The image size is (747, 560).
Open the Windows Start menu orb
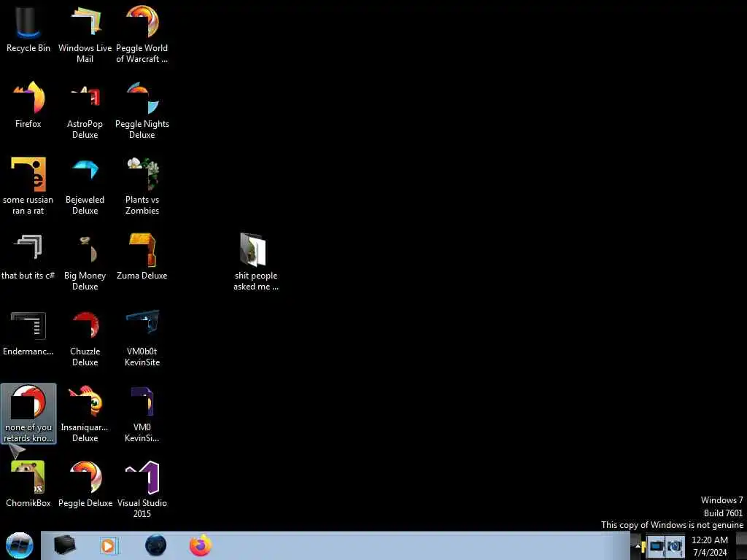(20, 545)
